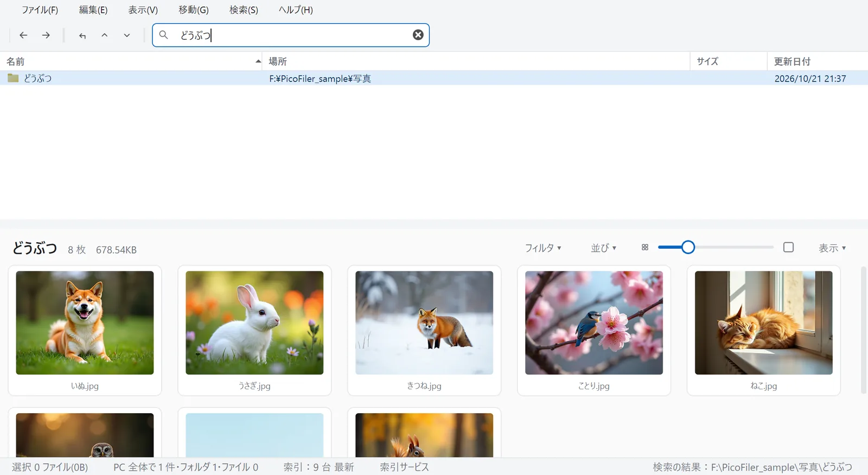Select the きつね.jpg fox thumbnail
The height and width of the screenshot is (475, 868).
[424, 322]
